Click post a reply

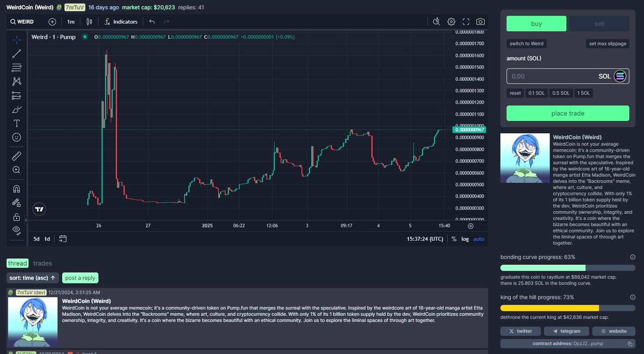[x=80, y=278]
